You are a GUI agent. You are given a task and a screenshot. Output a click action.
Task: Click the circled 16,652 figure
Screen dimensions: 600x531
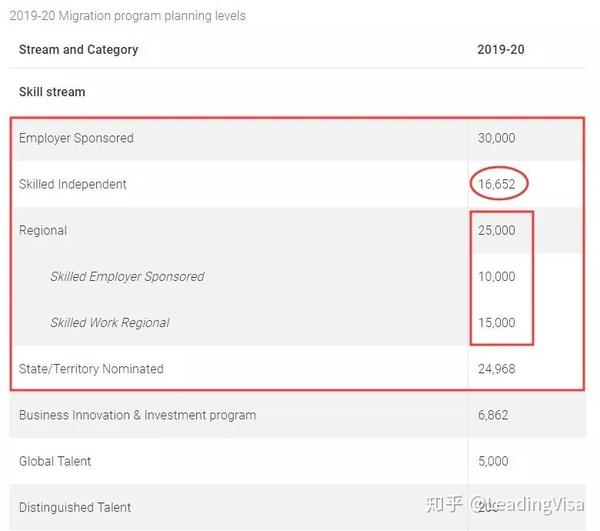[496, 184]
